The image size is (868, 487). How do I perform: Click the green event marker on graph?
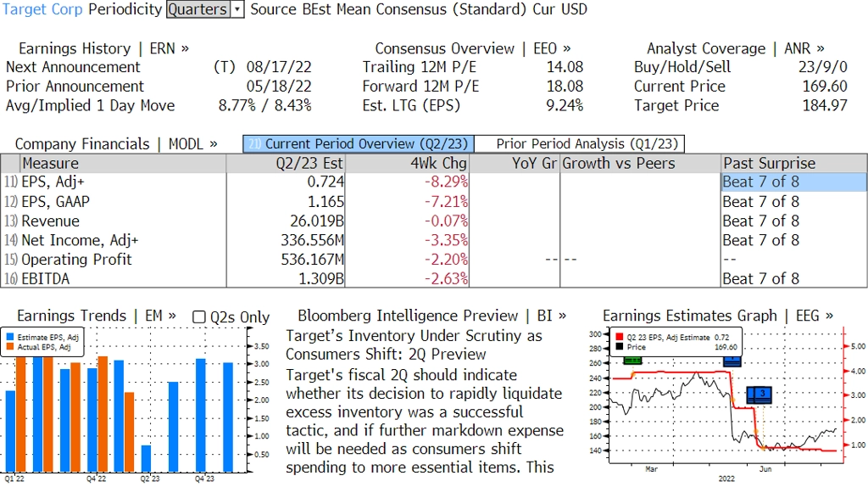[632, 361]
